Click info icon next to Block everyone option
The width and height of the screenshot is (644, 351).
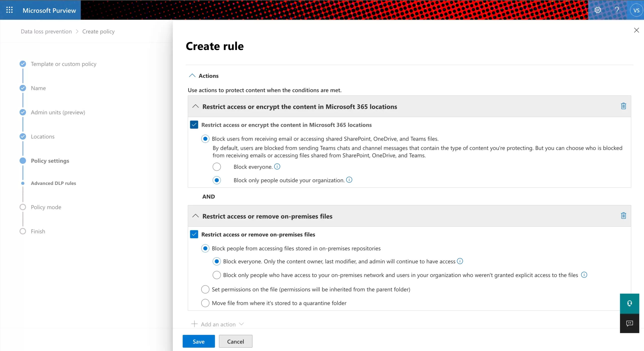click(277, 166)
